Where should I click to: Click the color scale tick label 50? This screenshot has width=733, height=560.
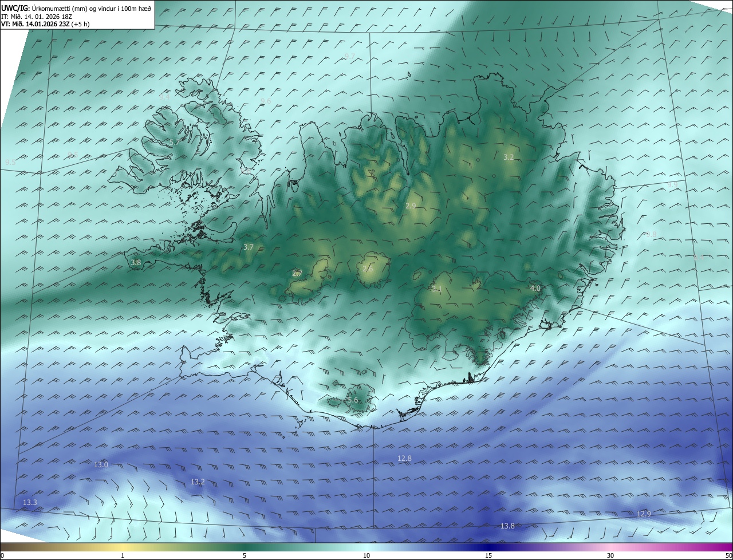tap(728, 555)
